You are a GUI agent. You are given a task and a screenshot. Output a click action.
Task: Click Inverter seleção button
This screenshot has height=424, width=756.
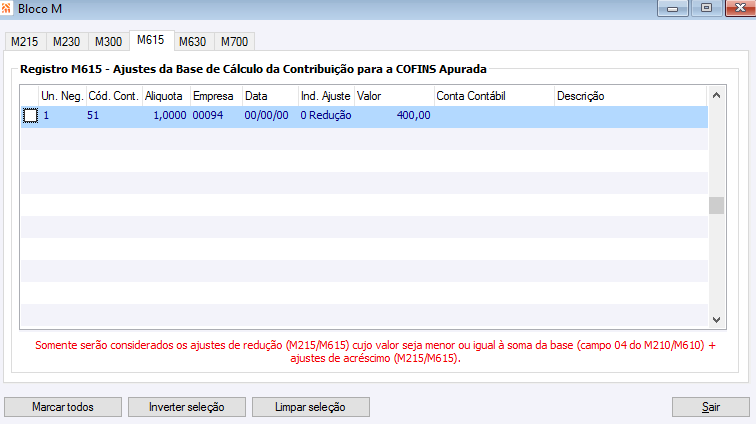point(187,407)
